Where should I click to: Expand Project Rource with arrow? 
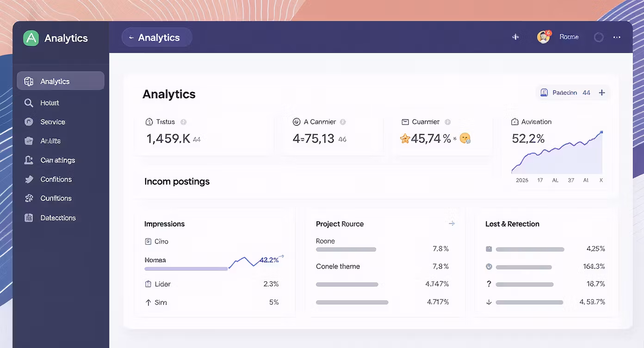pyautogui.click(x=452, y=224)
